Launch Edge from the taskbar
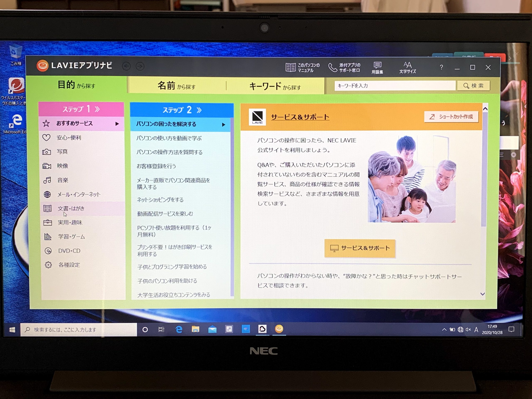The image size is (532, 399). click(179, 329)
